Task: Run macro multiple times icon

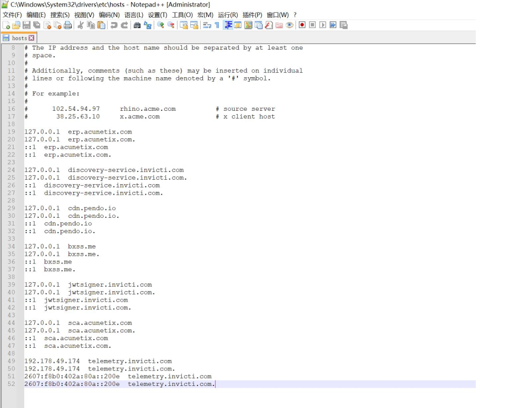Action: tap(333, 25)
